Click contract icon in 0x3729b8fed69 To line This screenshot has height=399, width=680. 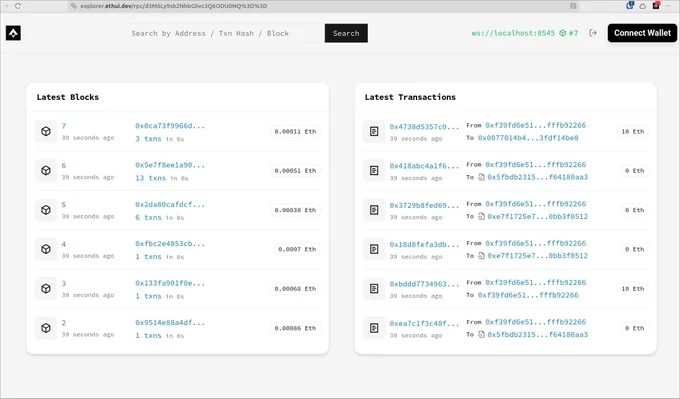click(481, 216)
